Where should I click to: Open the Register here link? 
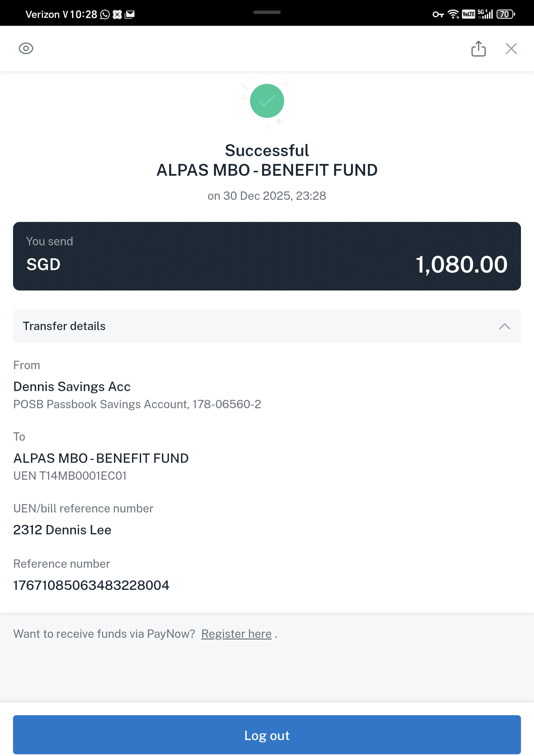[x=236, y=634]
